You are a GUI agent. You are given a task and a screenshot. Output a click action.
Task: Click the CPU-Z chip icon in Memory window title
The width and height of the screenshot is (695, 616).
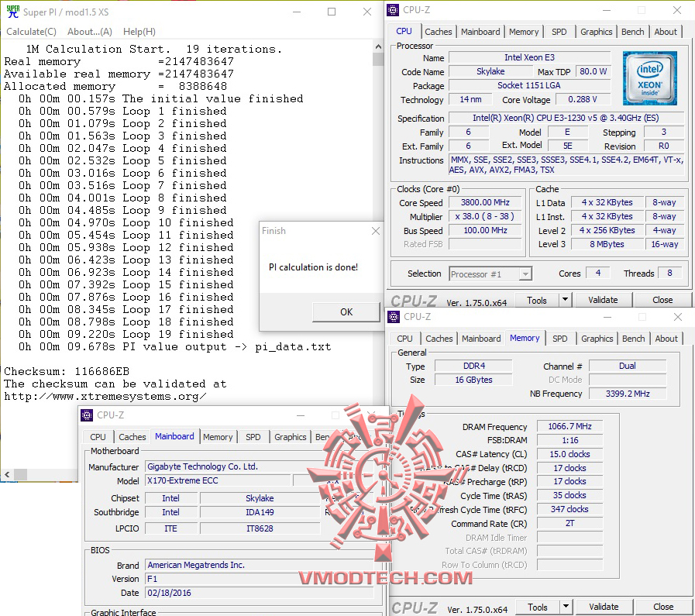(393, 317)
